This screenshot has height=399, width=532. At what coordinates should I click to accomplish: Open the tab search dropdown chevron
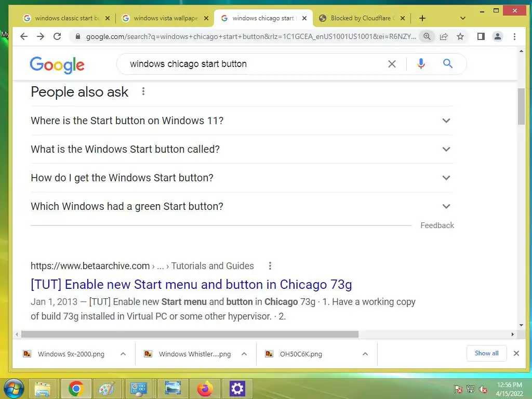click(462, 18)
